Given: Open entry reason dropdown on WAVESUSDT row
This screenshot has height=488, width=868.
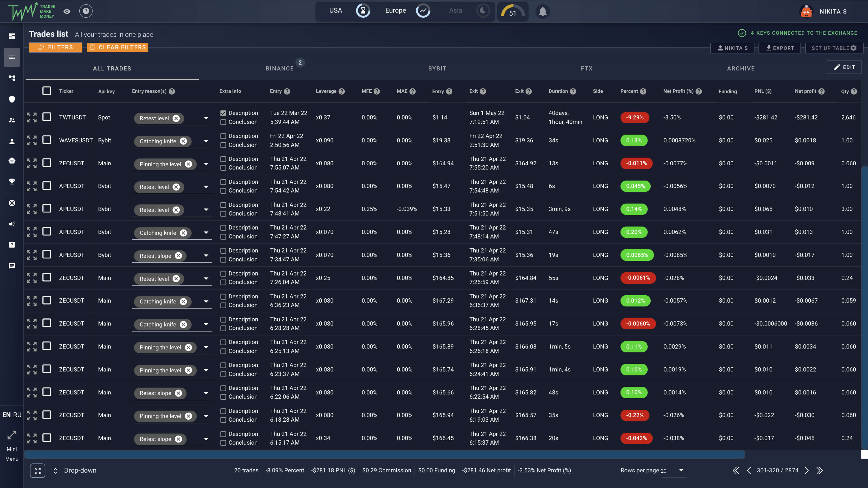Looking at the screenshot, I should pos(206,141).
